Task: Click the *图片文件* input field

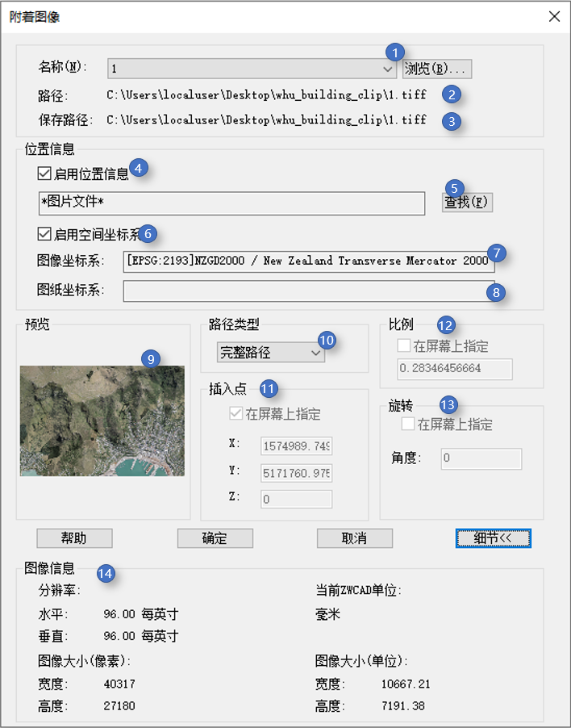Action: point(231,203)
